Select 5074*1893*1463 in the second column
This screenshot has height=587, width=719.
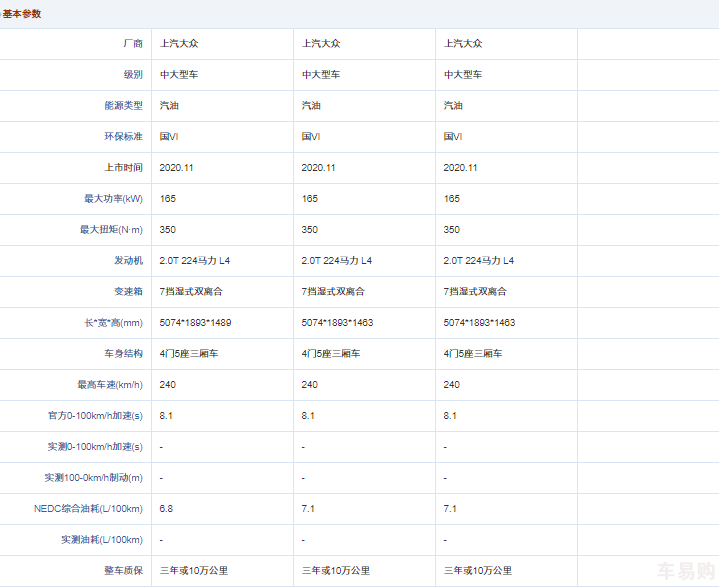point(337,323)
